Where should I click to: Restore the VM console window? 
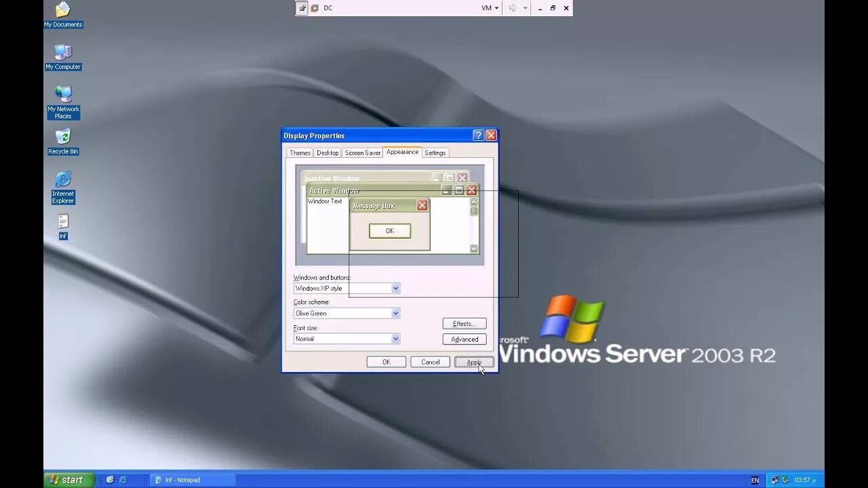coord(553,8)
